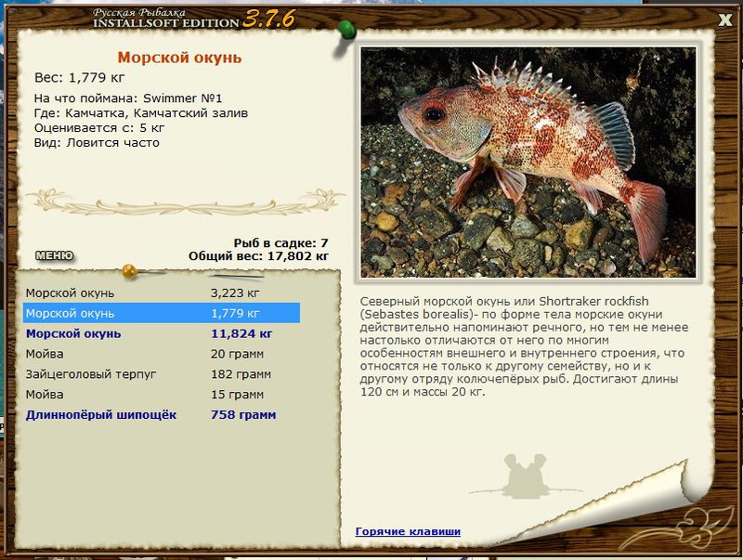Click the sea perch fish photo
Screen dimensions: 743x560
coord(528,162)
